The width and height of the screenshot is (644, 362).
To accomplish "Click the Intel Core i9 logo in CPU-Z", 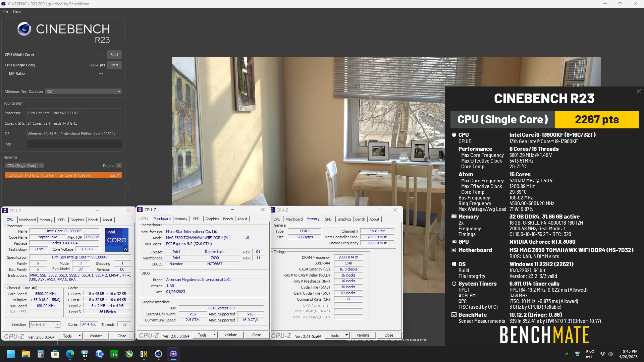I will (117, 240).
